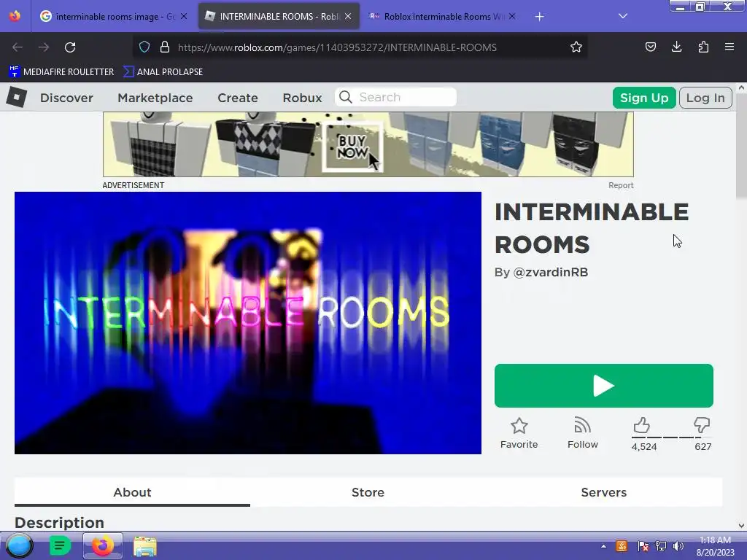Open the Discover menu item

point(66,98)
